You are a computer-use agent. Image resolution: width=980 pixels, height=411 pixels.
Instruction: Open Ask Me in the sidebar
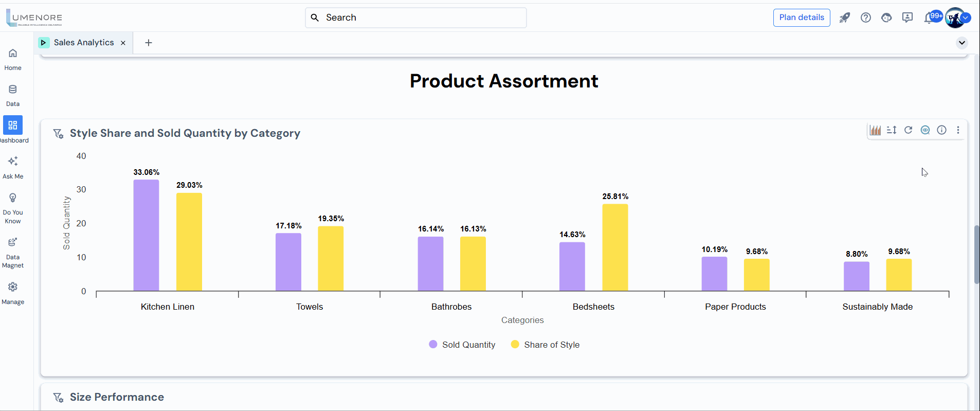13,167
